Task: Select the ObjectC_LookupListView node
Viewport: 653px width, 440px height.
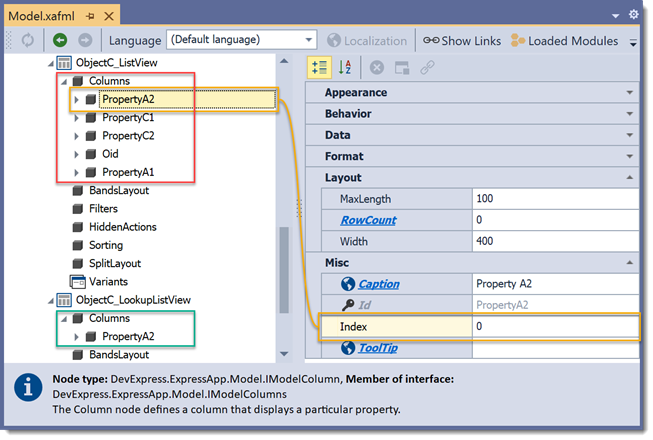Action: tap(133, 300)
